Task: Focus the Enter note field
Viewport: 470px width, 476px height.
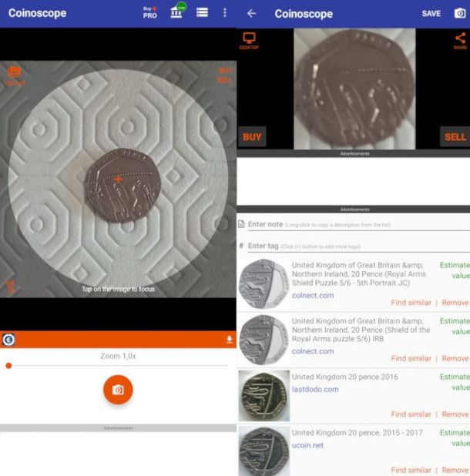Action: coord(359,225)
